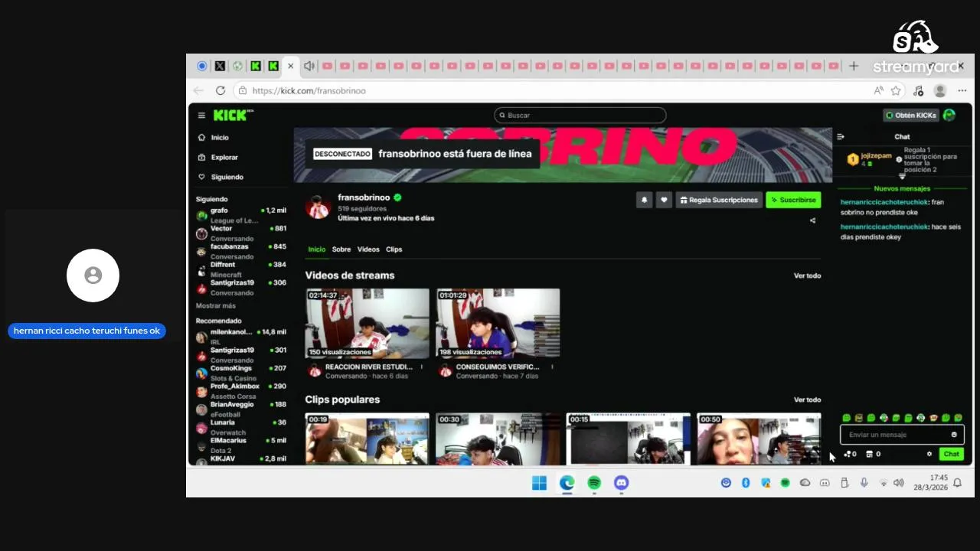Click the media control music icon in Edge toolbar

tap(919, 90)
